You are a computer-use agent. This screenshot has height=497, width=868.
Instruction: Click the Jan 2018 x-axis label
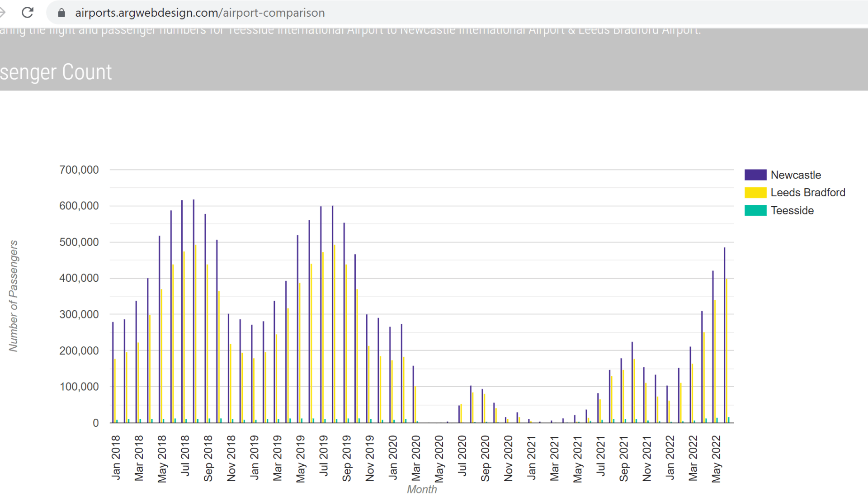116,457
